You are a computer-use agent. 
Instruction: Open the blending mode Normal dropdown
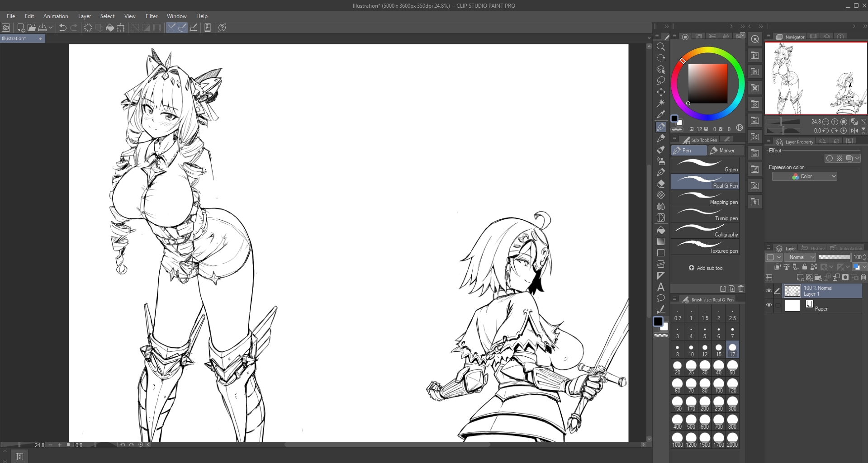pyautogui.click(x=800, y=257)
